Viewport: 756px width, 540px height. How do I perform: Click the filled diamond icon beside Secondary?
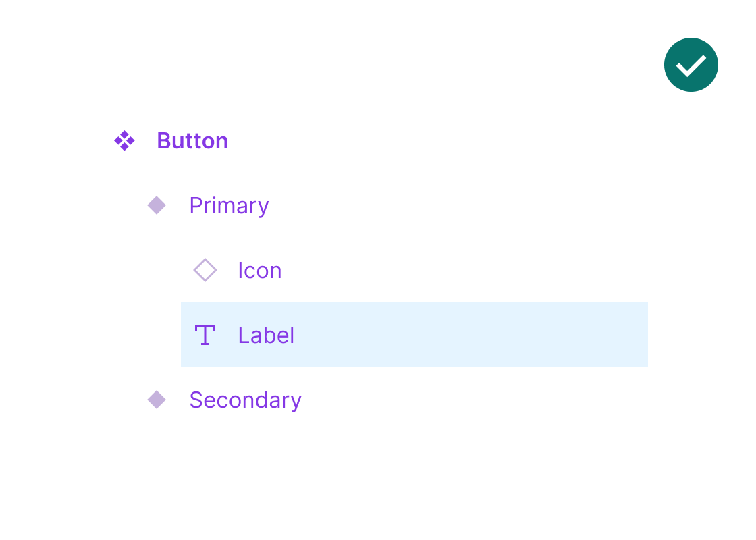pos(157,400)
